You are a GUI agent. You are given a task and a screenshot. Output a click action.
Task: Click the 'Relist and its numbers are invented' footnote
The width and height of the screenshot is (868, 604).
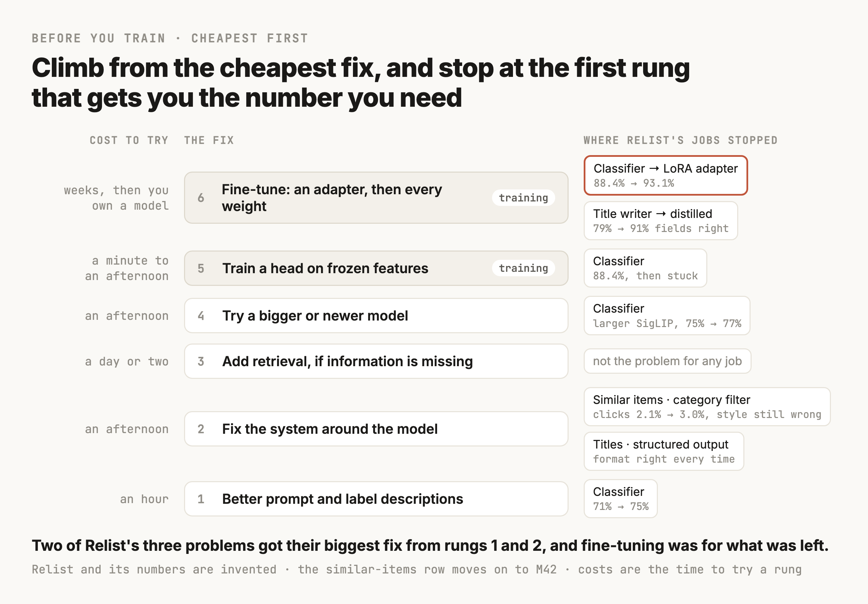416,569
